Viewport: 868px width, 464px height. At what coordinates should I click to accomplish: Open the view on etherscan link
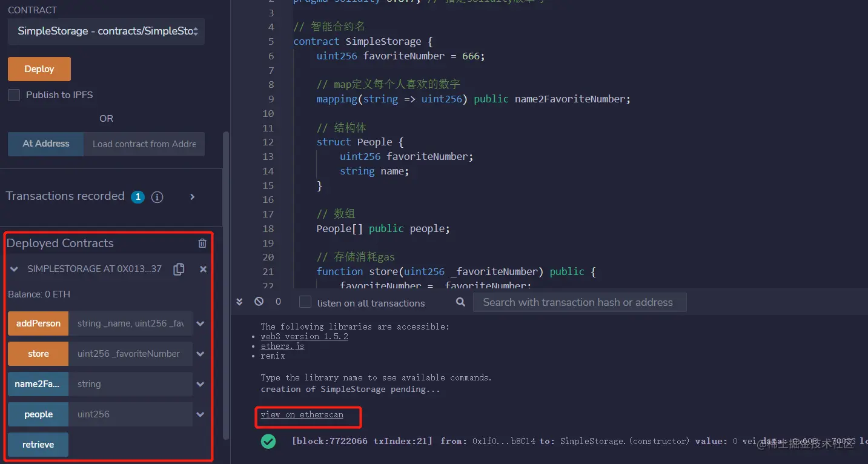302,414
